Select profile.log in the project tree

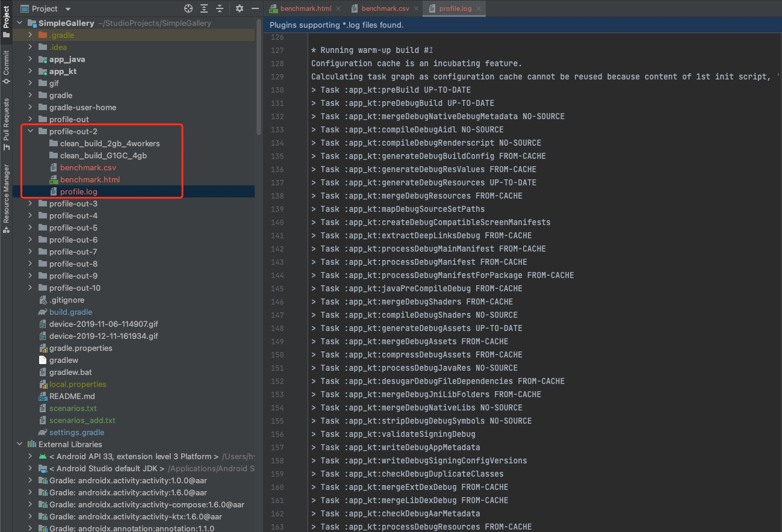pos(79,191)
